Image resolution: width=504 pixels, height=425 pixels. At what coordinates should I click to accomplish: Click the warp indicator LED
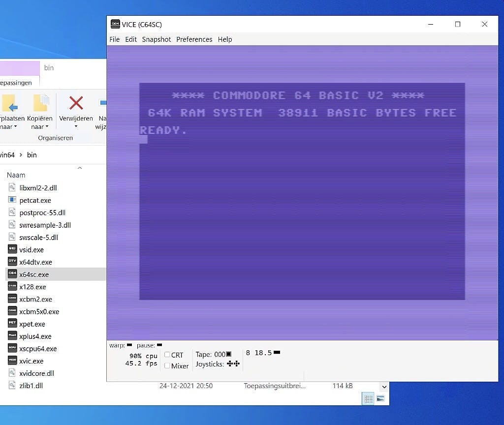pos(129,345)
